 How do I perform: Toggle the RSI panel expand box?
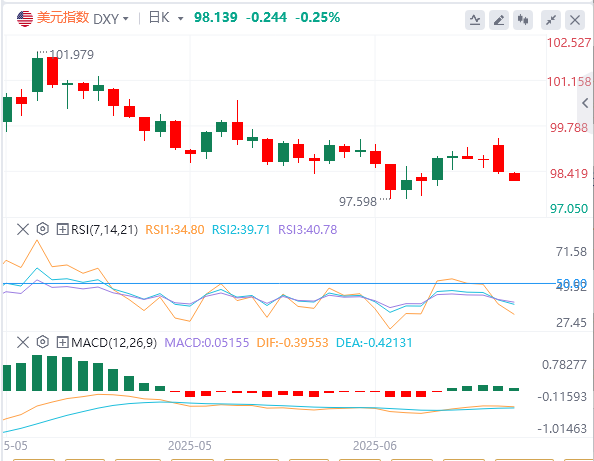click(62, 229)
